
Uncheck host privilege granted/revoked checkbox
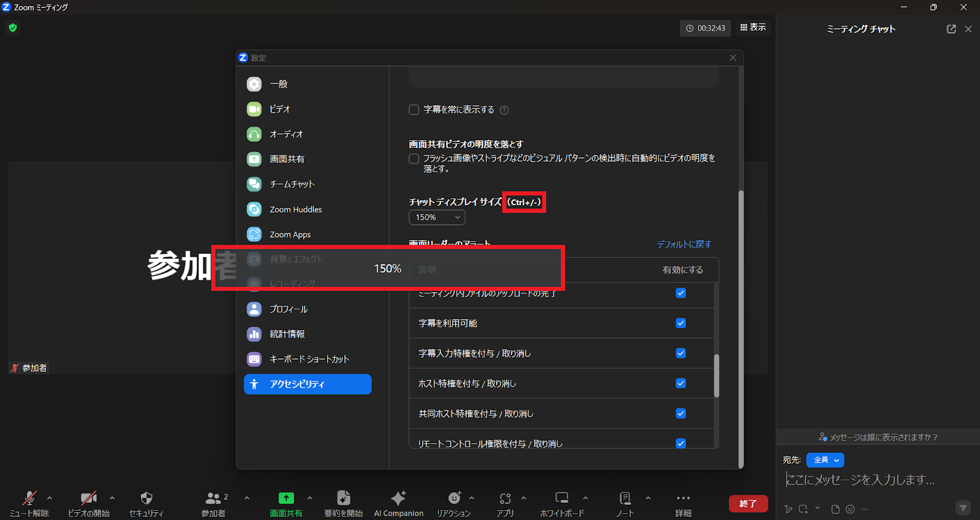click(680, 383)
